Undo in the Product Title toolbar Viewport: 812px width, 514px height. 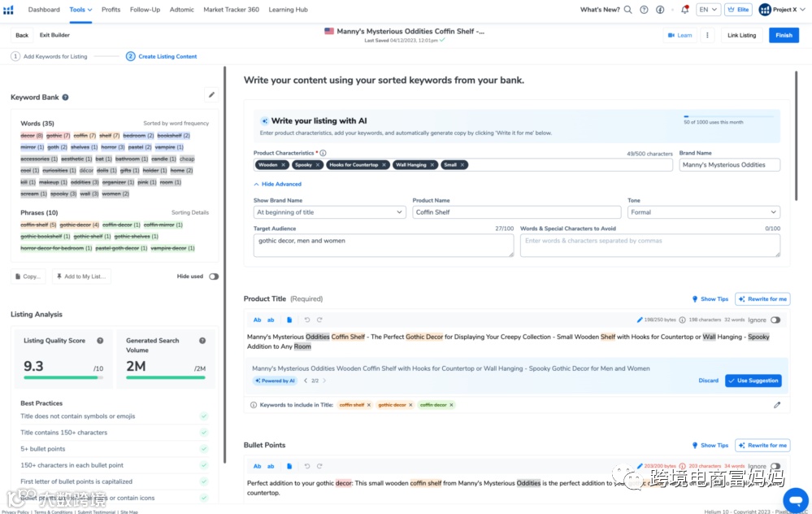tap(307, 320)
